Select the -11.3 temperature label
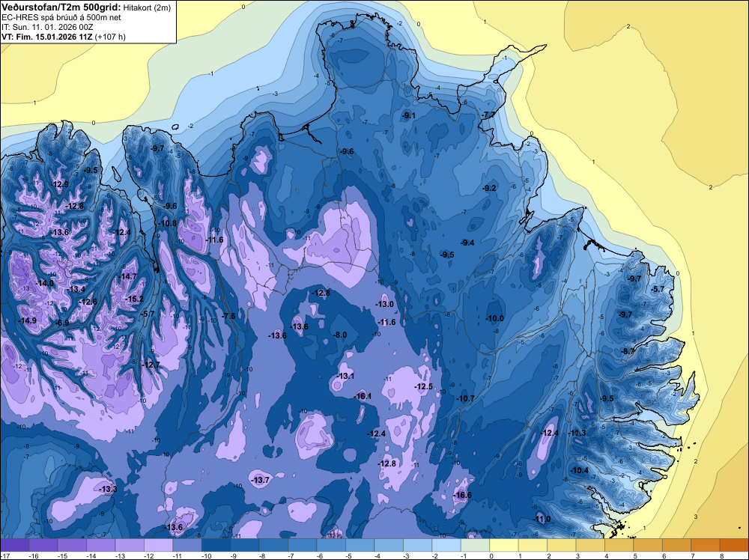 [577, 433]
